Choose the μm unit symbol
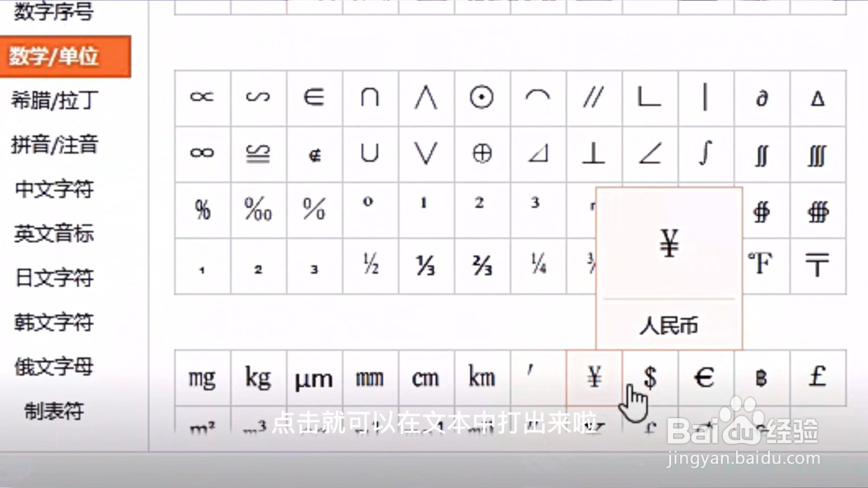The width and height of the screenshot is (868, 488). 314,378
